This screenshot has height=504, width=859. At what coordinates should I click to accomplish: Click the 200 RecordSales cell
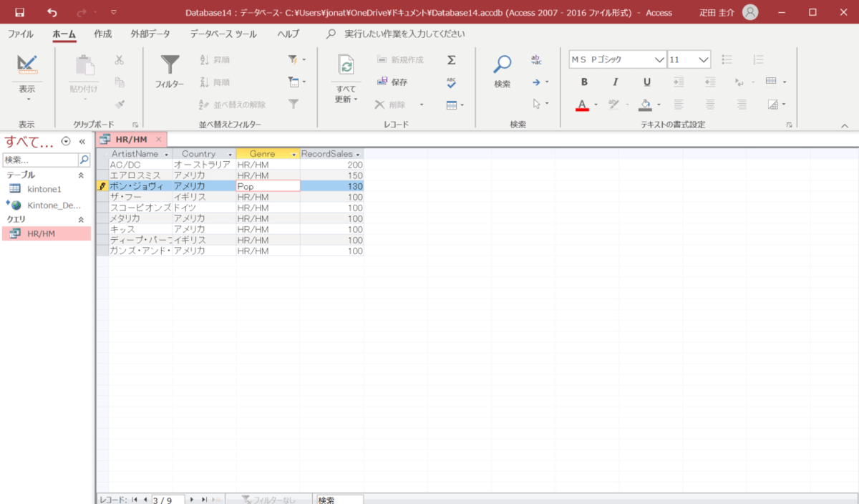point(332,165)
